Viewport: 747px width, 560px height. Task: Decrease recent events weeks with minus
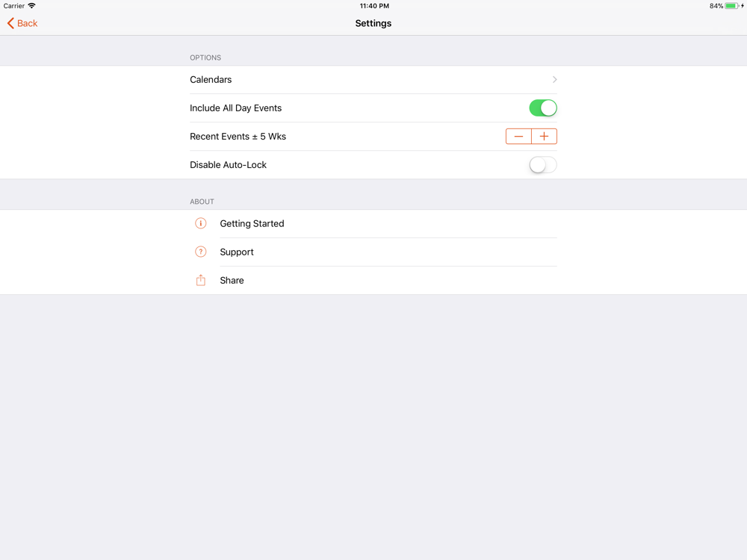(x=518, y=137)
